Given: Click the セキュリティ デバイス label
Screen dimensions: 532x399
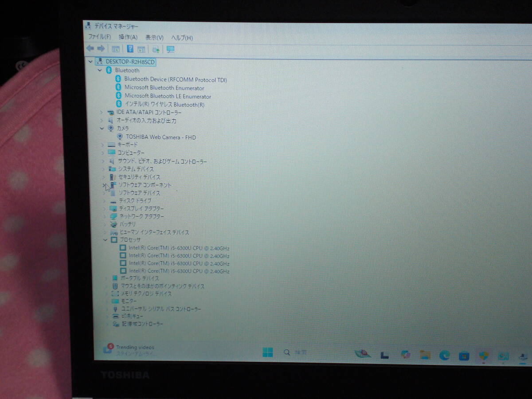Looking at the screenshot, I should click(x=139, y=177).
